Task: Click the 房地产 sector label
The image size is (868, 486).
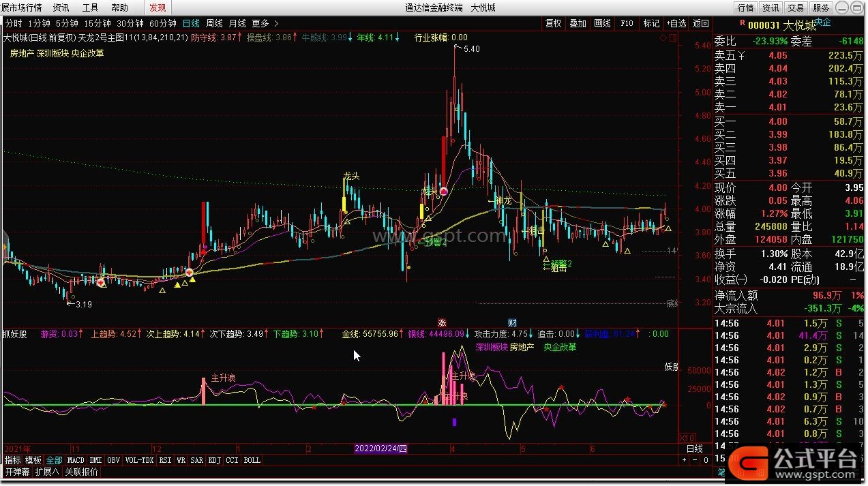Action: [21, 52]
